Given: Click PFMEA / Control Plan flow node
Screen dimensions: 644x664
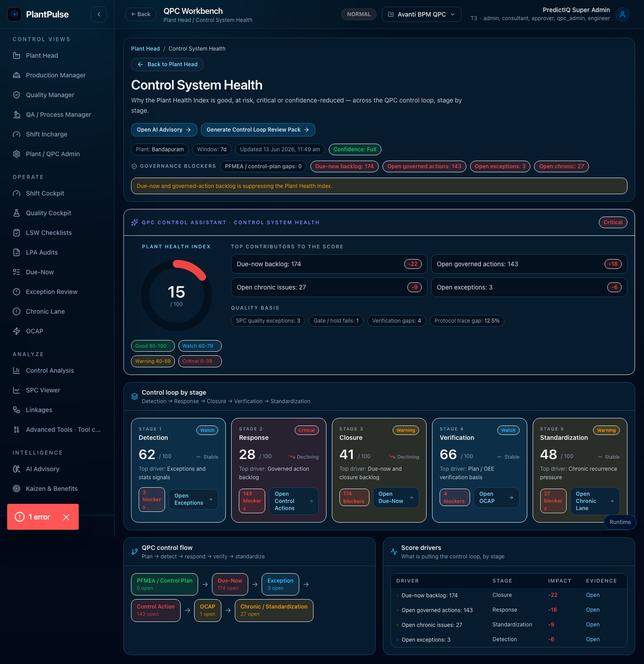Looking at the screenshot, I should tap(165, 584).
